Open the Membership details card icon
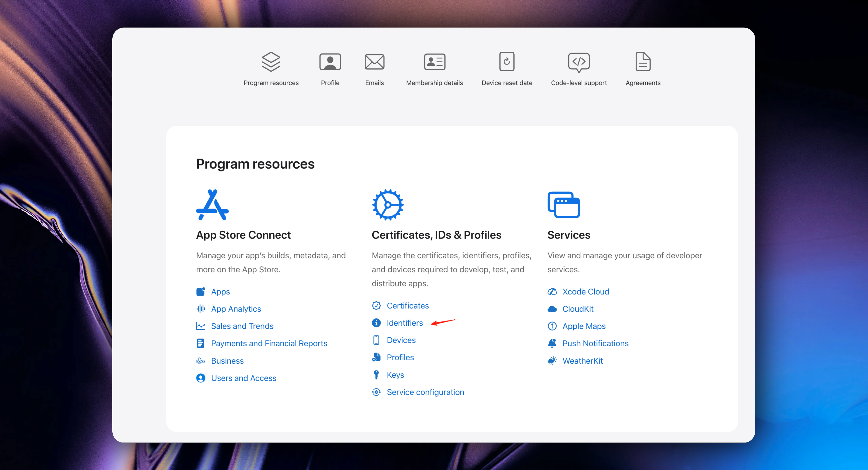868x470 pixels. (x=434, y=62)
